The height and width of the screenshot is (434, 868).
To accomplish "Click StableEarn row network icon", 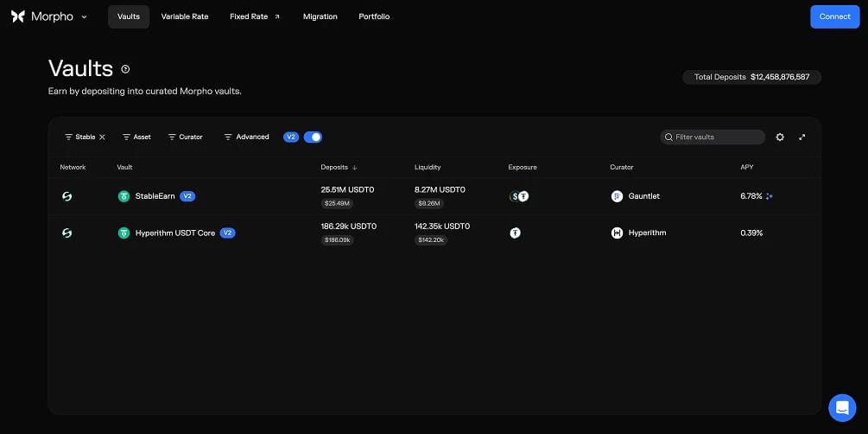I will [67, 196].
